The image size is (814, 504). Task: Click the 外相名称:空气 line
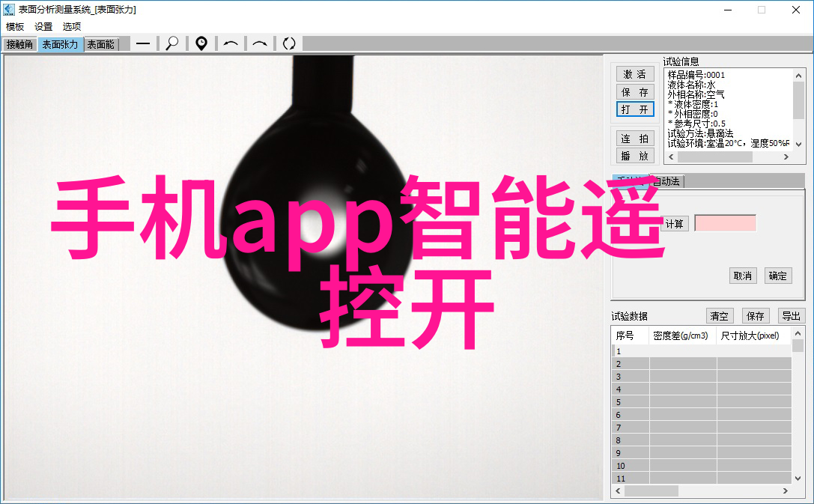tap(696, 94)
